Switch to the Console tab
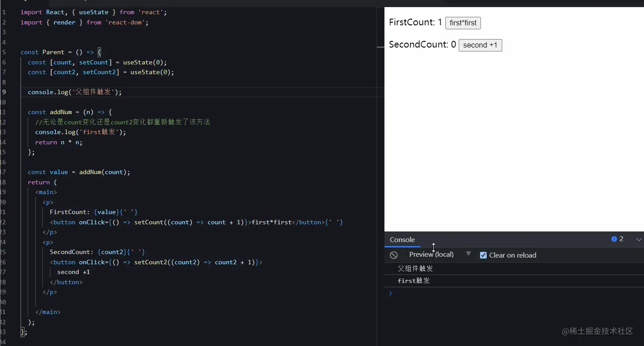 [x=402, y=239]
